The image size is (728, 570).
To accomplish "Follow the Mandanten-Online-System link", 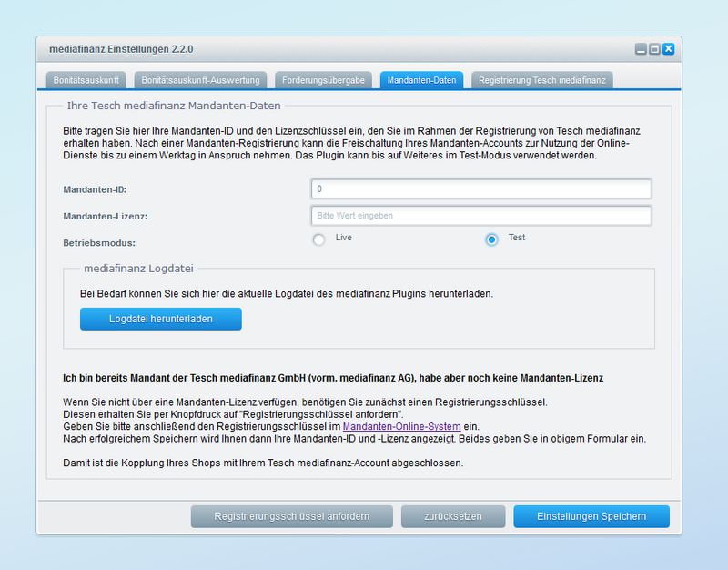I will coord(401,426).
